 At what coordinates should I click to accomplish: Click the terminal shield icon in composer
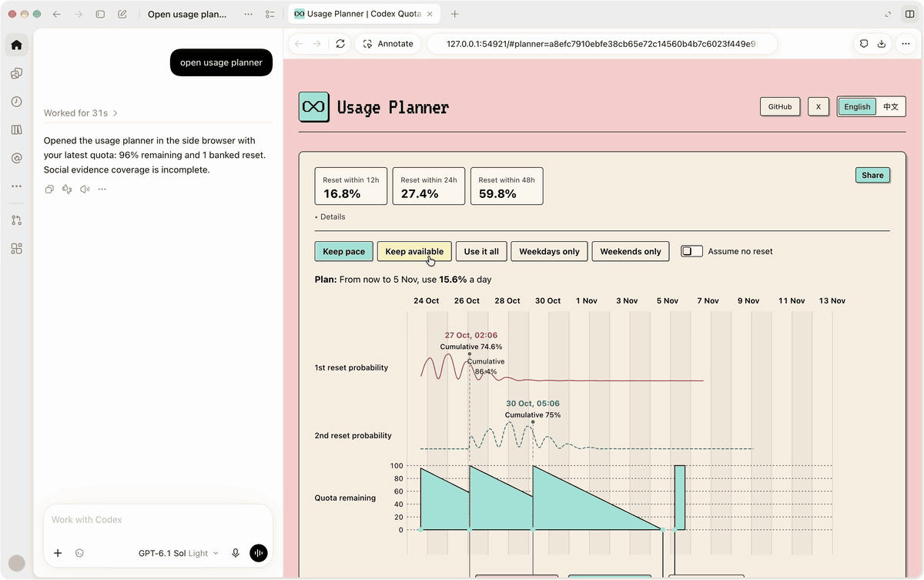point(80,553)
